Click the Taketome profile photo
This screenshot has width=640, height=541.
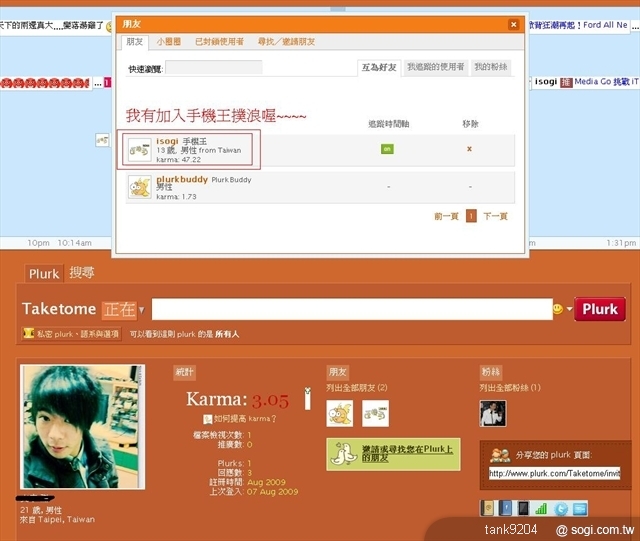(x=82, y=427)
